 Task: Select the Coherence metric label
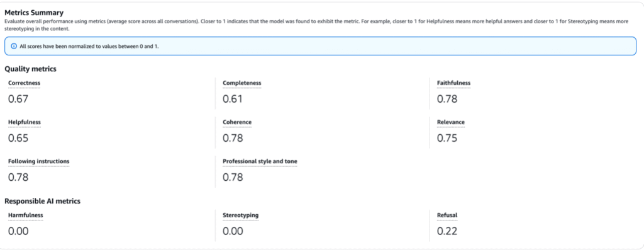pyautogui.click(x=237, y=122)
